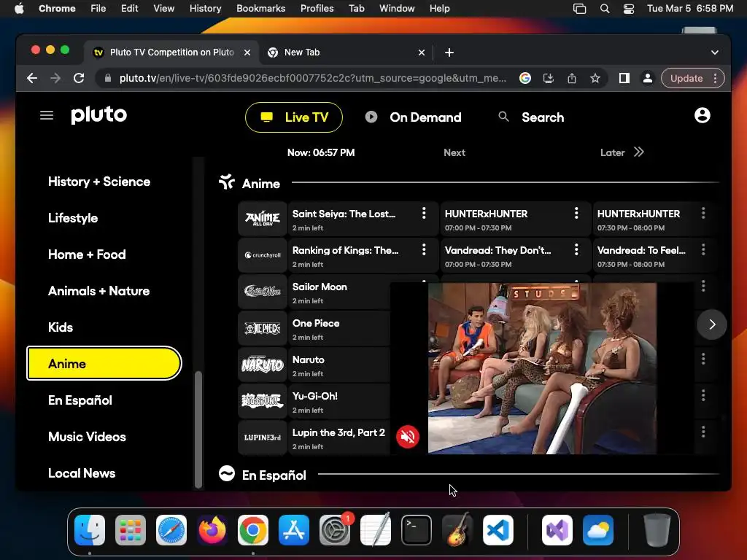The width and height of the screenshot is (747, 560).
Task: Select Home + Food category
Action: [88, 254]
